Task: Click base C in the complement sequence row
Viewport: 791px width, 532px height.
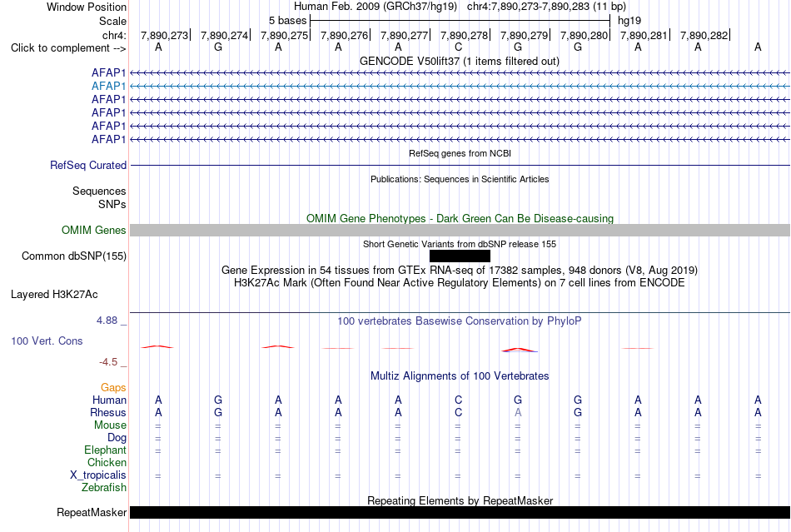Action: click(458, 47)
